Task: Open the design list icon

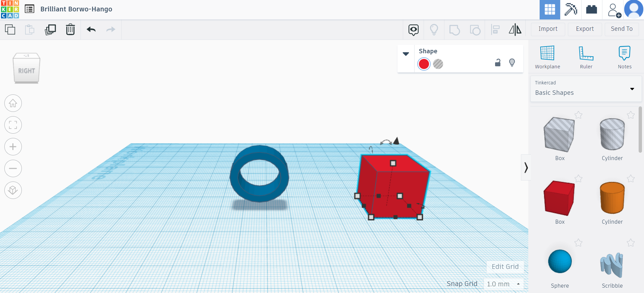Action: click(x=30, y=9)
